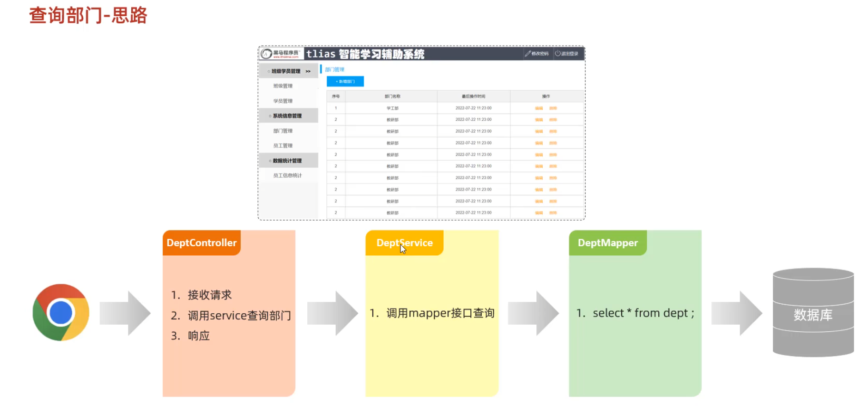The height and width of the screenshot is (406, 868).
Task: Click the green DeptMapper label tab
Action: click(x=608, y=243)
